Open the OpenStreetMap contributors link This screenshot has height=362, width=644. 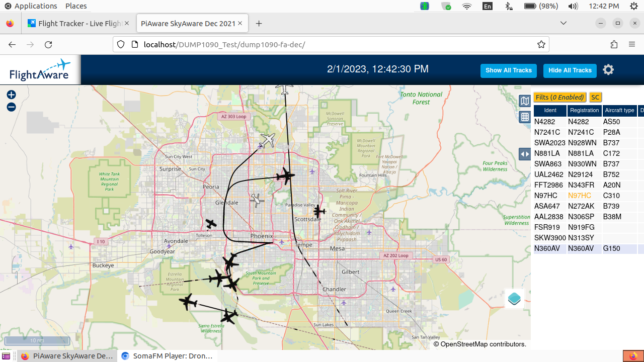point(484,344)
